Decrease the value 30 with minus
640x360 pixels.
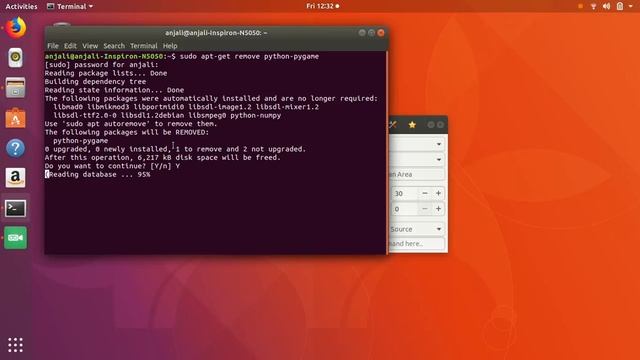(425, 193)
